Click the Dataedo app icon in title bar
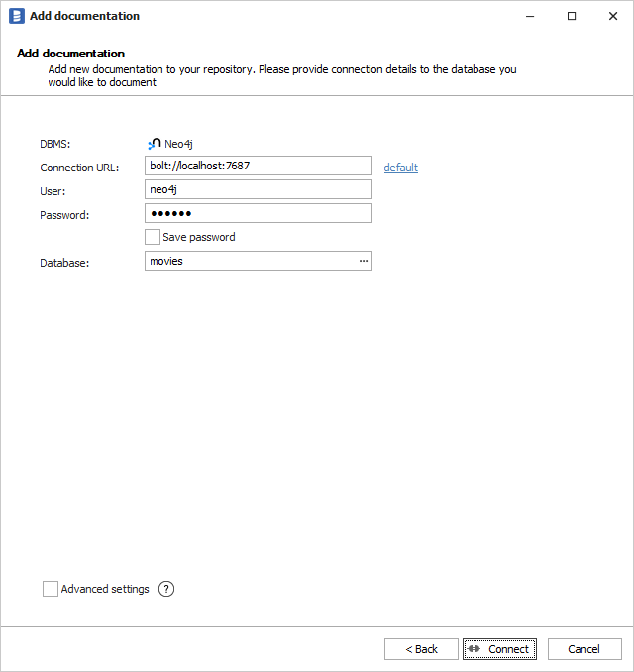 tap(16, 16)
